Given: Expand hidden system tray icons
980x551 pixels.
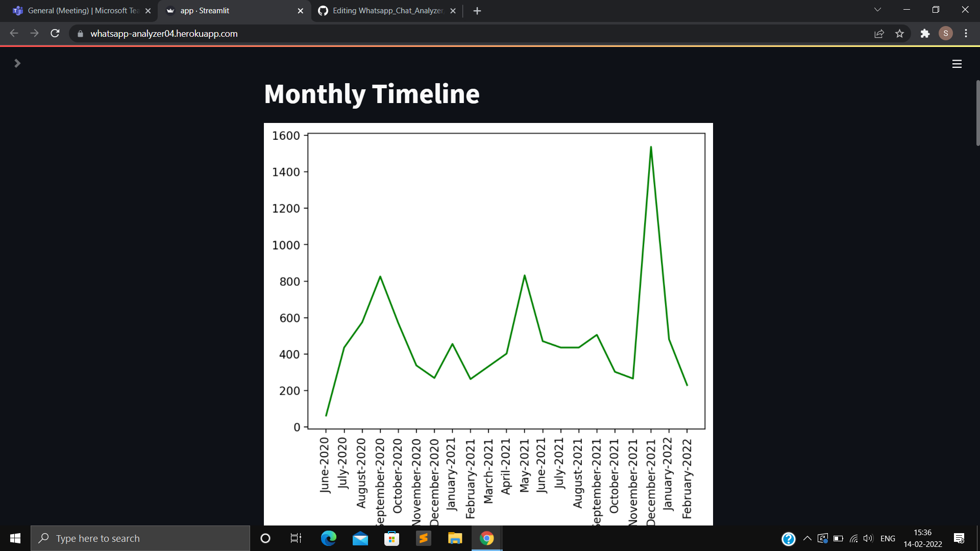Looking at the screenshot, I should (807, 538).
